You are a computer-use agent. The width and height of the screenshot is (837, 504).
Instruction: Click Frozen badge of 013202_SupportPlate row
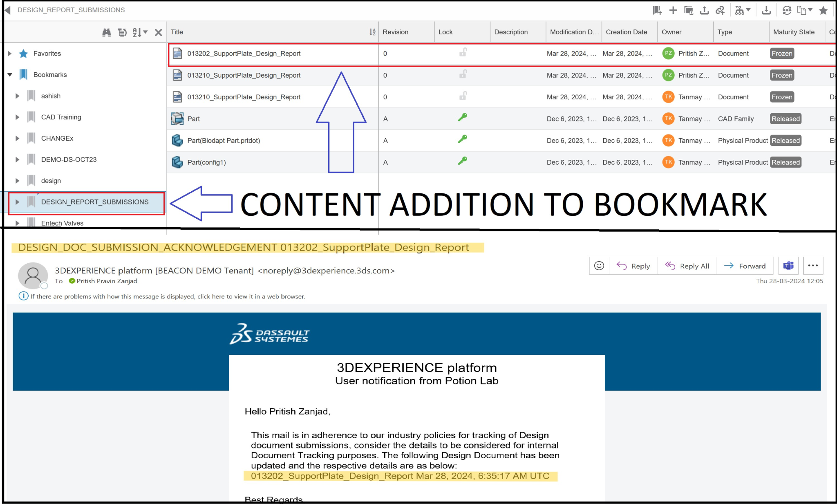point(782,54)
